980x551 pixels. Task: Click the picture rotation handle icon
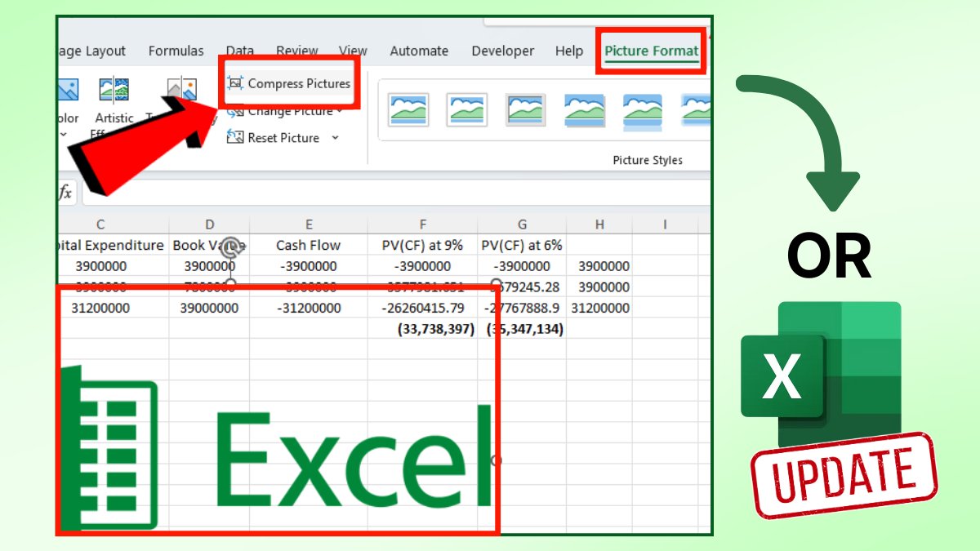[x=231, y=246]
